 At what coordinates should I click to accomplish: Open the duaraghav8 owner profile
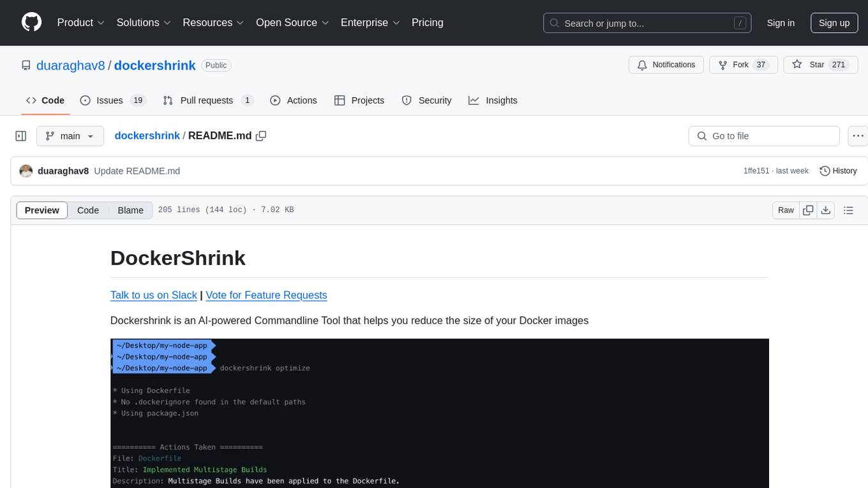(71, 65)
